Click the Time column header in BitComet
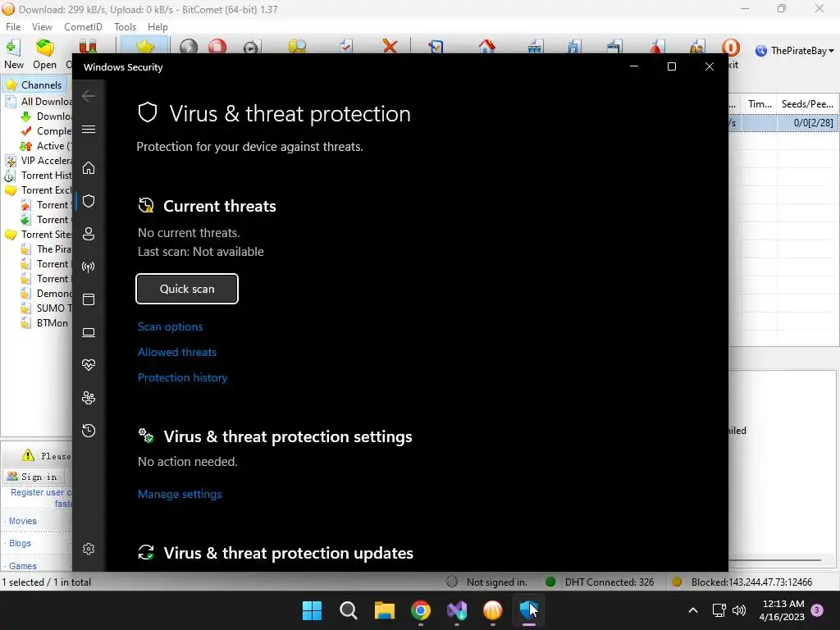Viewport: 840px width, 630px height. [759, 104]
